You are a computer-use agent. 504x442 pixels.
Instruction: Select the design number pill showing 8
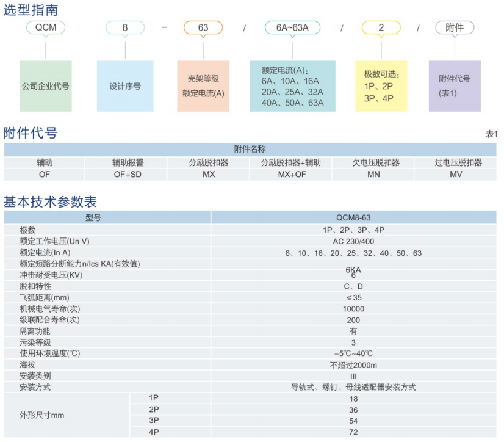(125, 27)
